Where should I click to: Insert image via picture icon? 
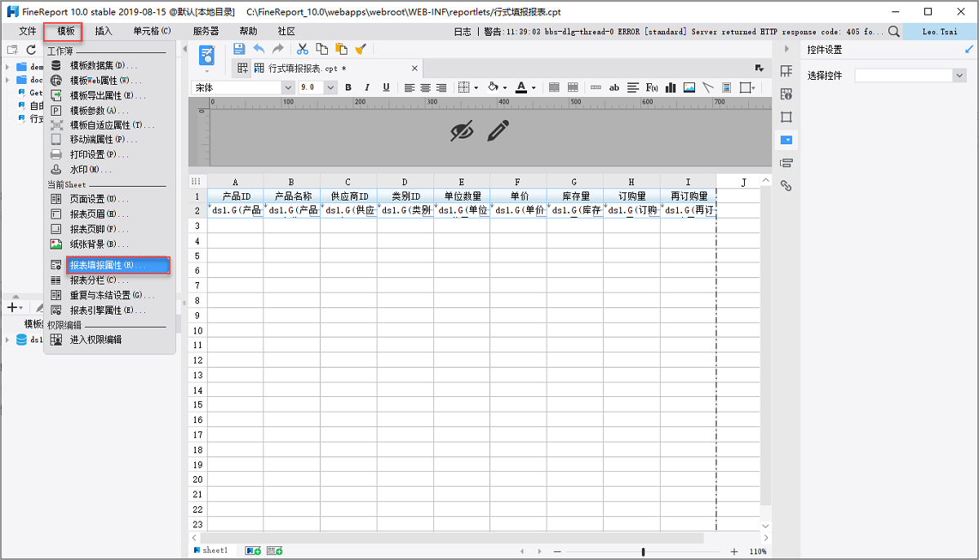pyautogui.click(x=689, y=87)
